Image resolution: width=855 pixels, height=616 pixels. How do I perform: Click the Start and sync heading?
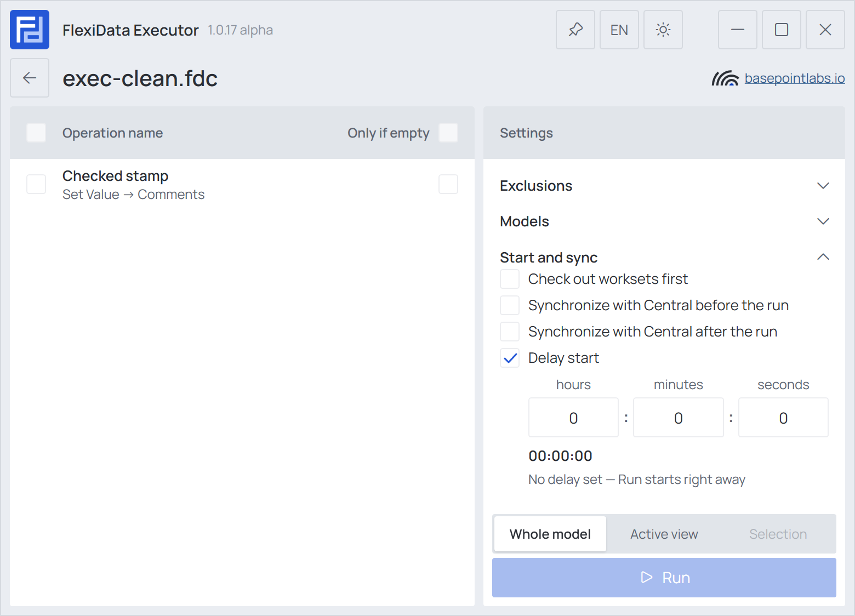click(x=549, y=258)
